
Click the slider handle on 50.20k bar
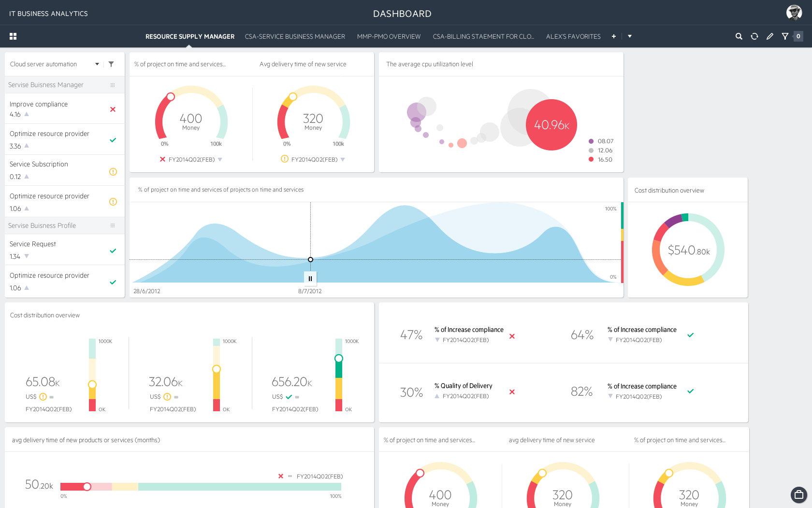pyautogui.click(x=87, y=487)
